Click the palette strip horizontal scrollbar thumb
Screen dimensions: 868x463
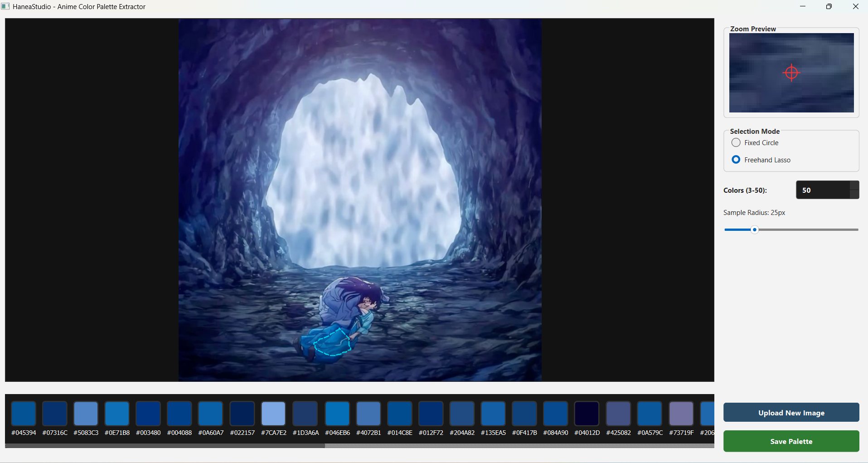tap(165, 446)
